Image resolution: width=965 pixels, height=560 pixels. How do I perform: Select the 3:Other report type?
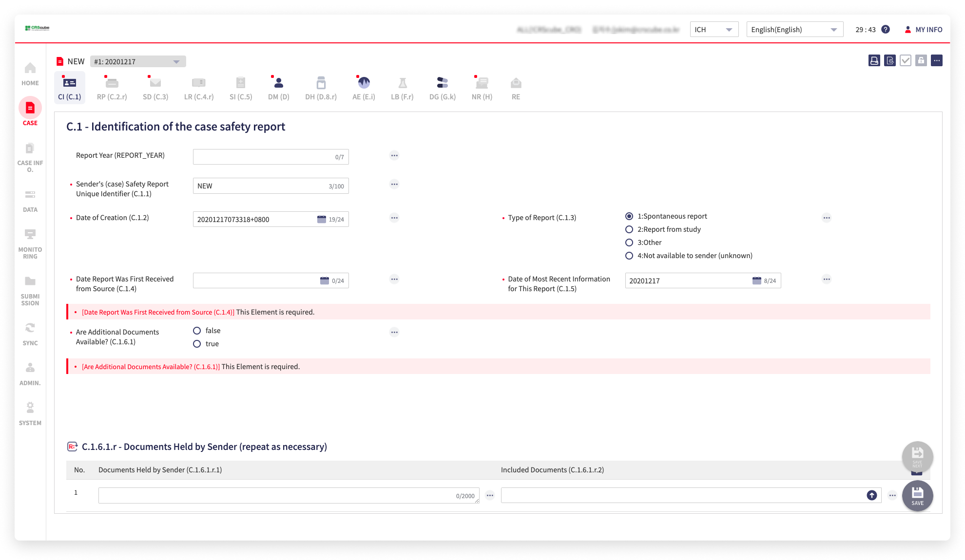click(x=629, y=243)
